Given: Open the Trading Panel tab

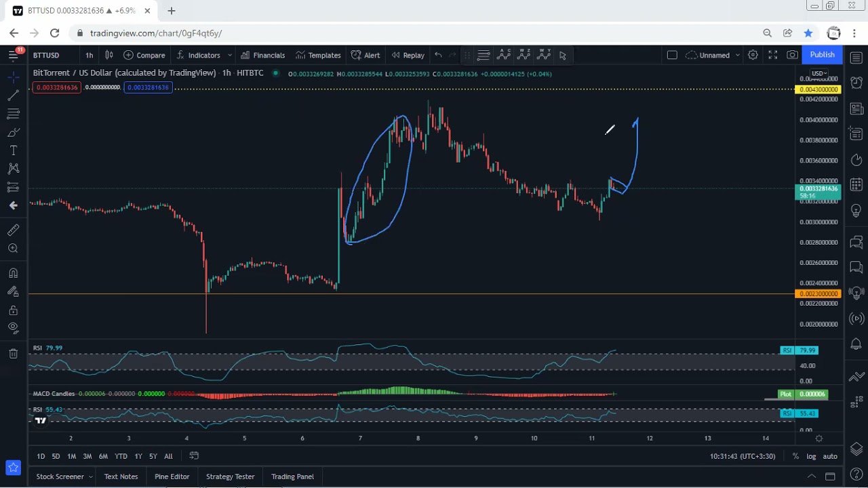Looking at the screenshot, I should point(292,476).
